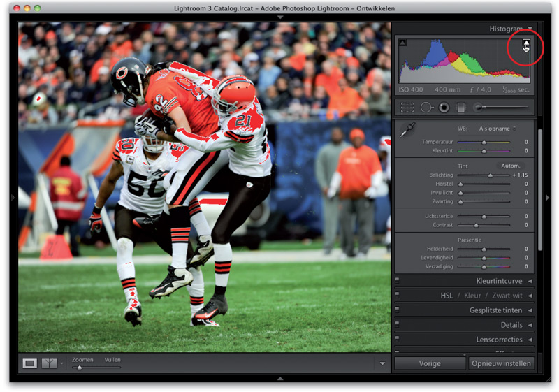Screen dimensions: 559x392
Task: Click the right panel scrollbar
Action: [540, 189]
